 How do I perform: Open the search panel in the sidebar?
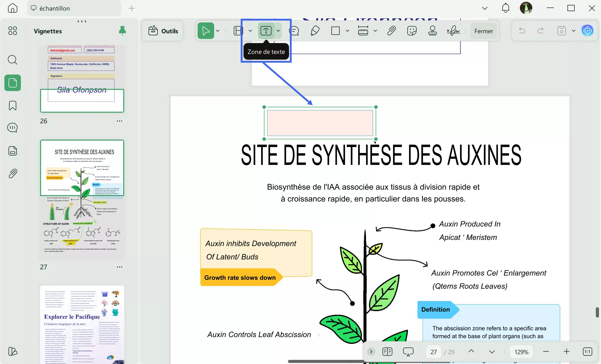pyautogui.click(x=12, y=60)
